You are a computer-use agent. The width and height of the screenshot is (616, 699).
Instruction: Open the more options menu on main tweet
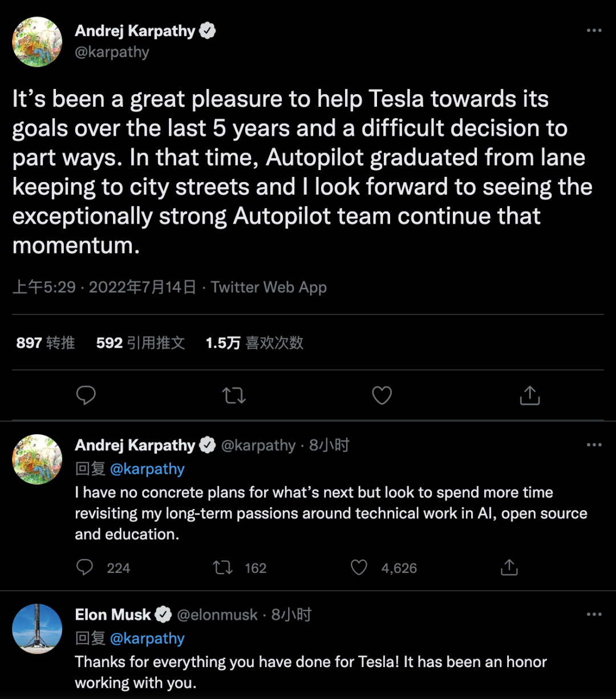tap(594, 31)
